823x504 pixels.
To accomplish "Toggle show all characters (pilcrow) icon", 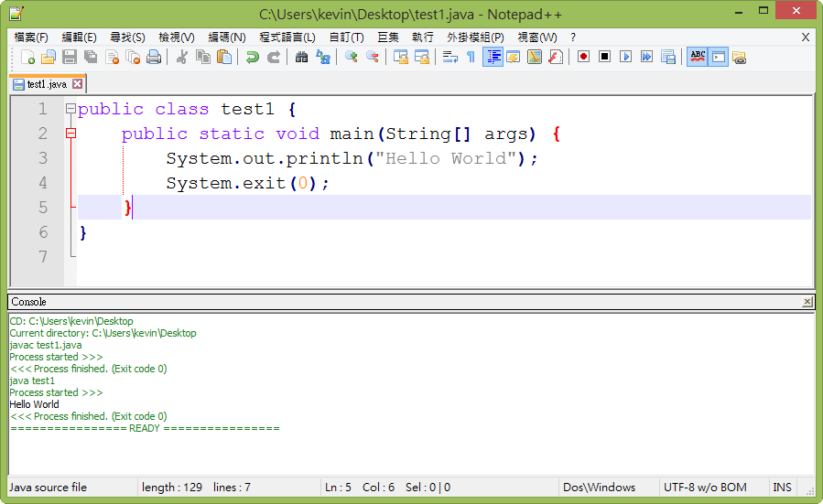I will point(471,57).
